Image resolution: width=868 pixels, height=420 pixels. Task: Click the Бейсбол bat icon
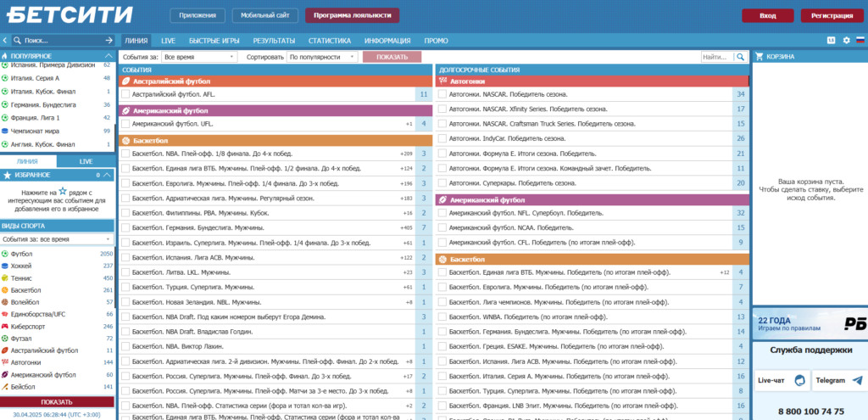(5, 387)
